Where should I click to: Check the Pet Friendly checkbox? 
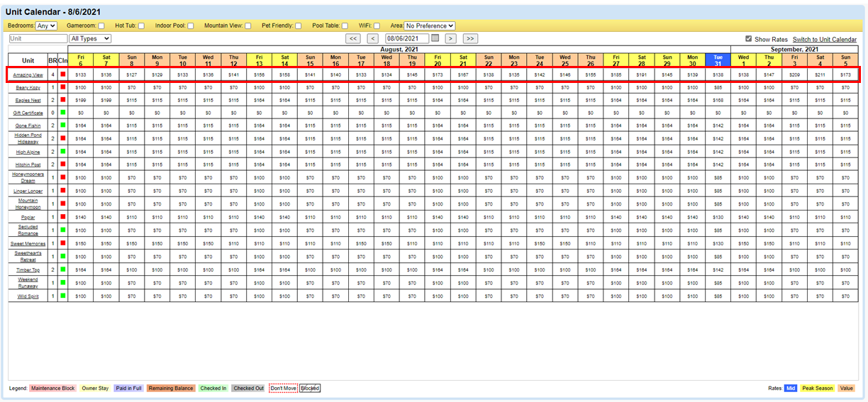299,26
